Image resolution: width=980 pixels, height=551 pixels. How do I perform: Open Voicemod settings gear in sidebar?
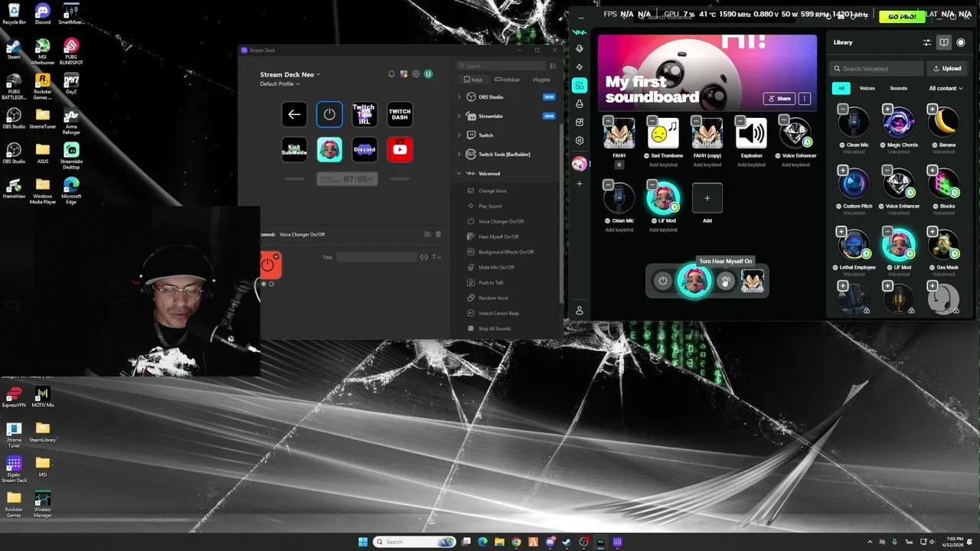pos(580,141)
